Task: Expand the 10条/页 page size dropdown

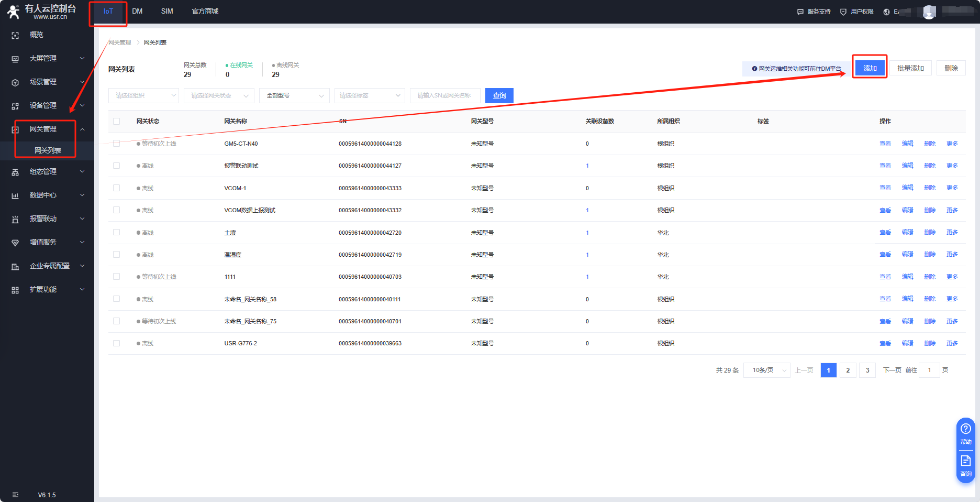Action: [767, 370]
